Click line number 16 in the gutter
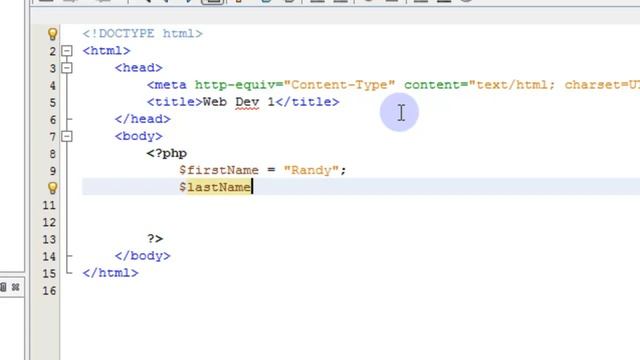 (x=49, y=291)
